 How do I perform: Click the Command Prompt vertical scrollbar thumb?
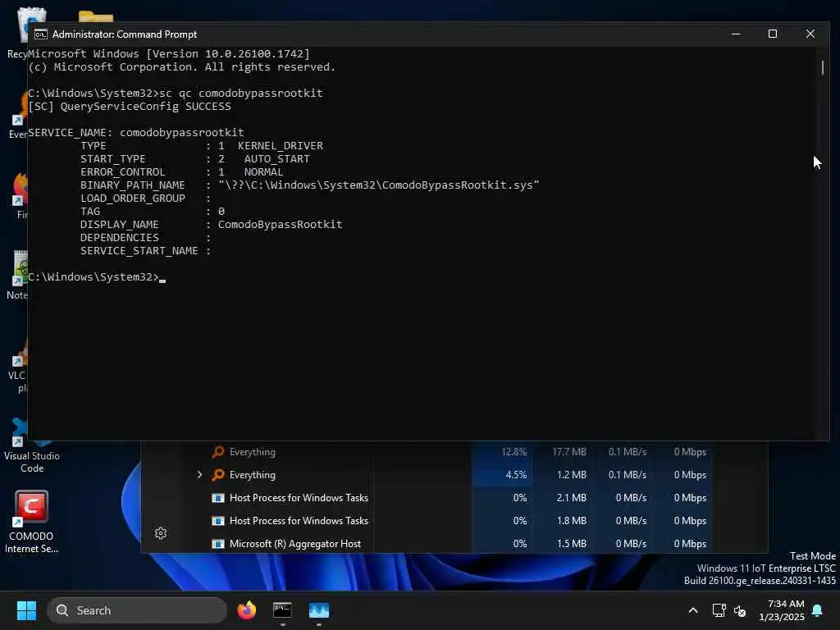pos(823,67)
